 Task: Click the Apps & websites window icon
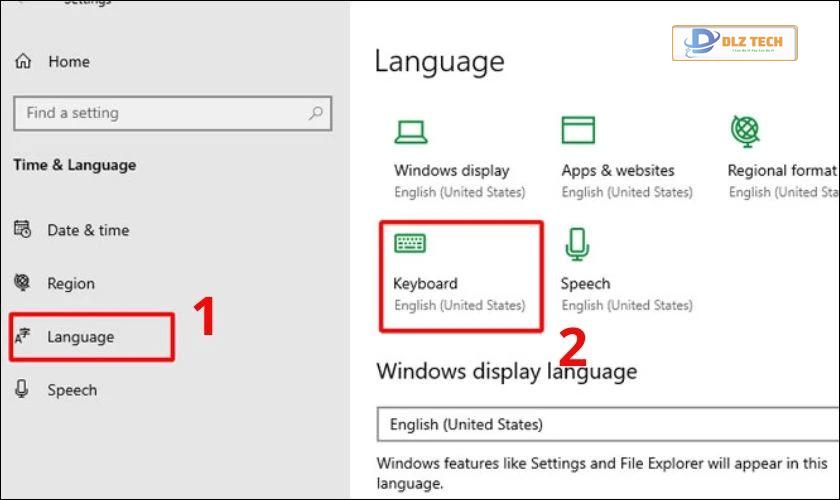(x=578, y=130)
